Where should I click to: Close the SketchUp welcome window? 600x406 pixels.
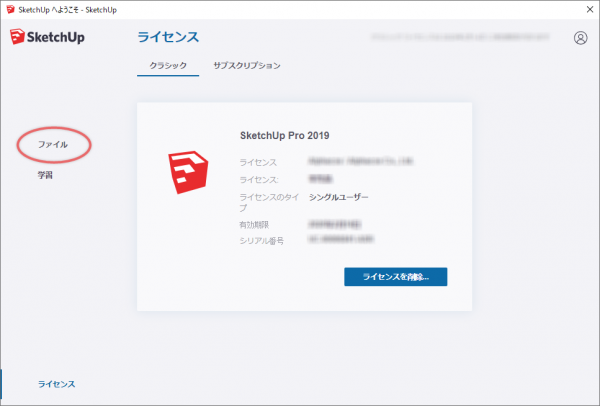(x=590, y=10)
